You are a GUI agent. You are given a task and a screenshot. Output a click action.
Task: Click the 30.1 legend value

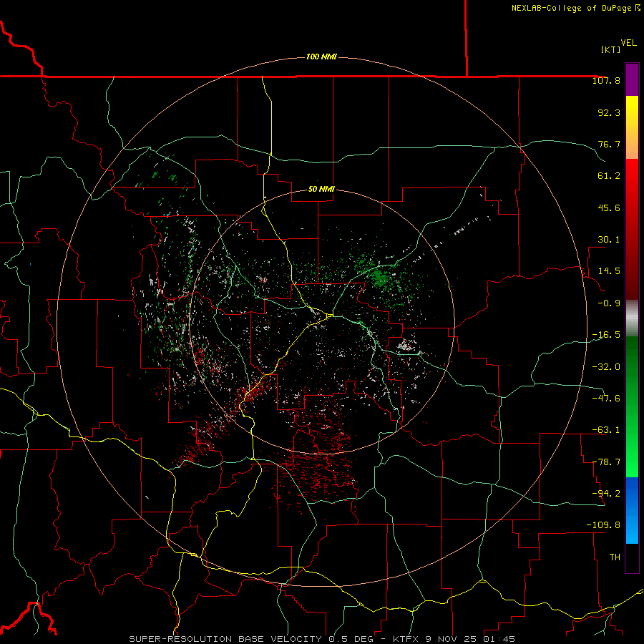click(x=609, y=240)
